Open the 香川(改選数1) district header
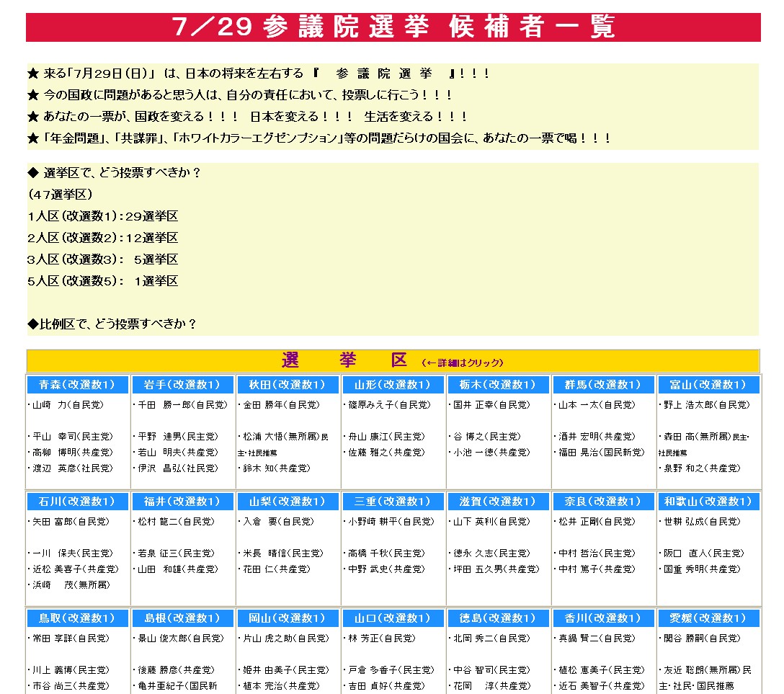The width and height of the screenshot is (784, 694). tap(603, 618)
